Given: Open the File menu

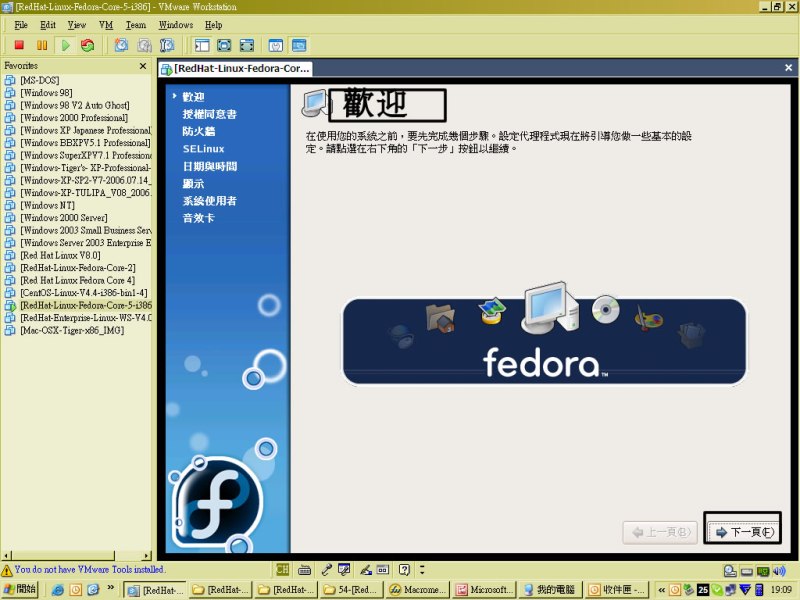Looking at the screenshot, I should tap(21, 25).
